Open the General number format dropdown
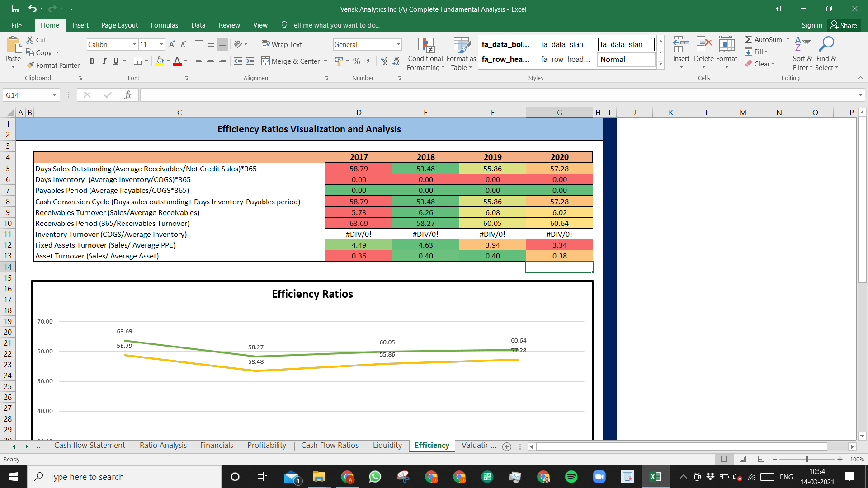The height and width of the screenshot is (488, 868). click(398, 44)
